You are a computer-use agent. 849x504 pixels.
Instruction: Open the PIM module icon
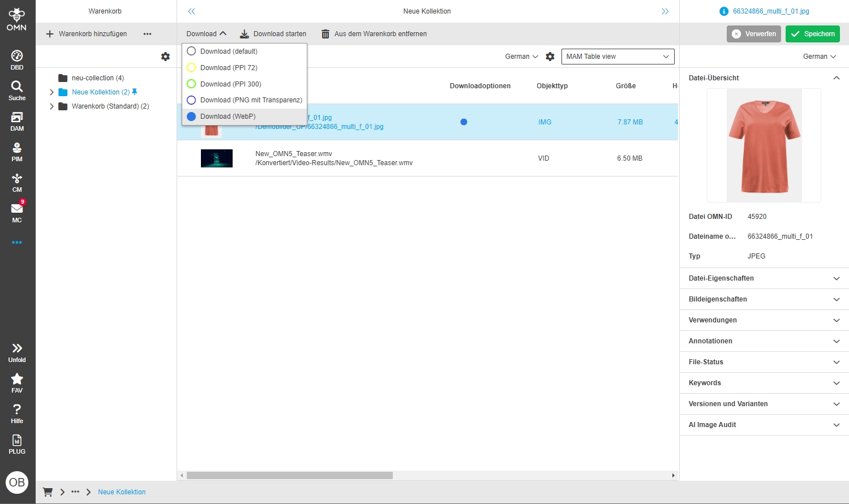[x=17, y=152]
